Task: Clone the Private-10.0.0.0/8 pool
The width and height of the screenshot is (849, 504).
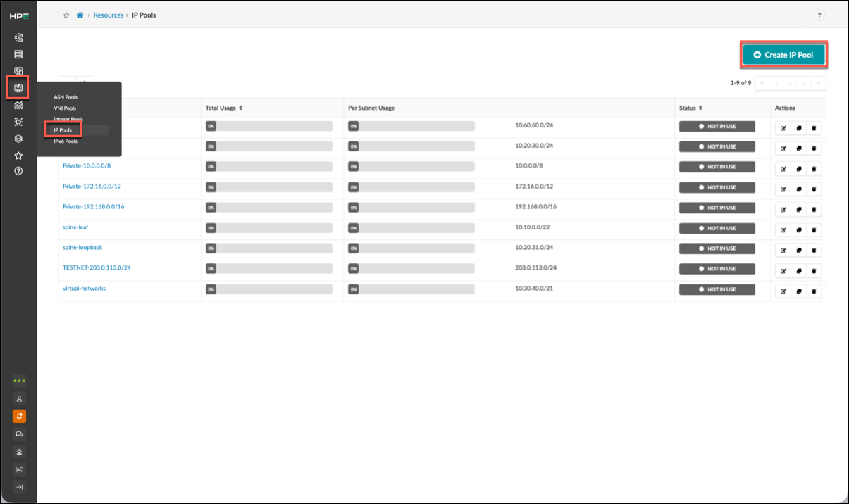Action: click(798, 169)
